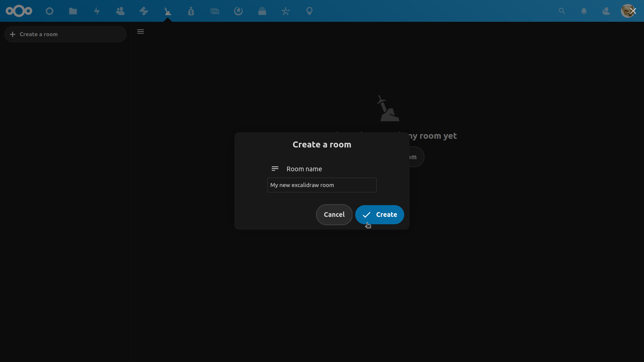Open the star C app icon

pyautogui.click(x=286, y=11)
